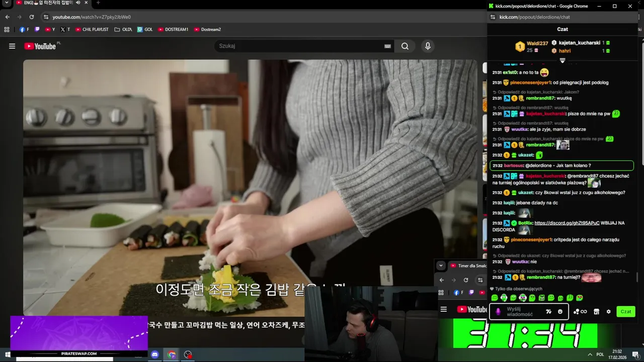This screenshot has height=362, width=644.
Task: Expand the tab search dropdown arrow
Action: click(x=6, y=3)
